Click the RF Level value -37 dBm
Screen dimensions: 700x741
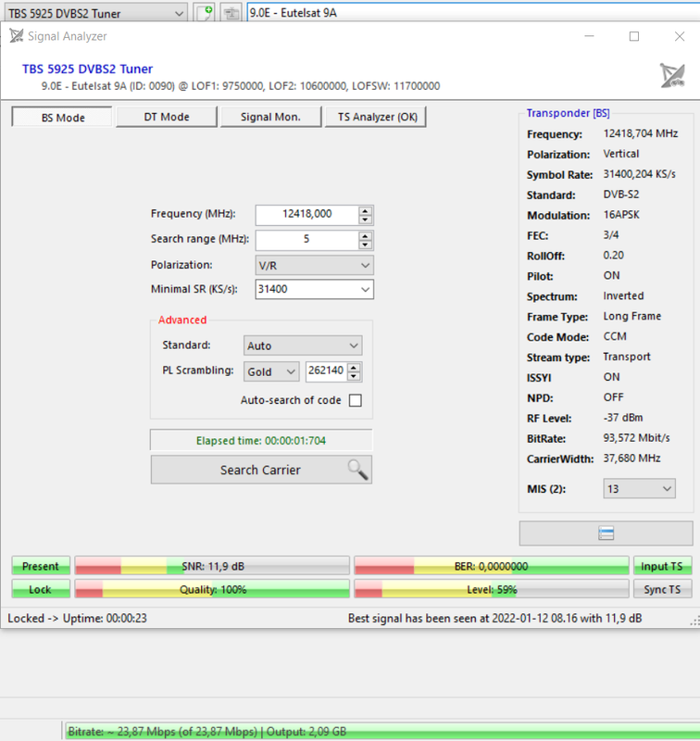point(623,418)
